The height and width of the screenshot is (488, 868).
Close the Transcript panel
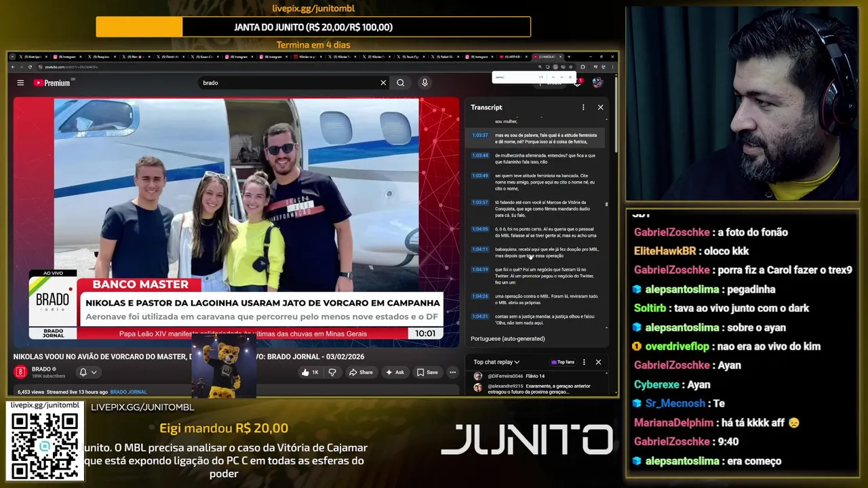[x=600, y=107]
